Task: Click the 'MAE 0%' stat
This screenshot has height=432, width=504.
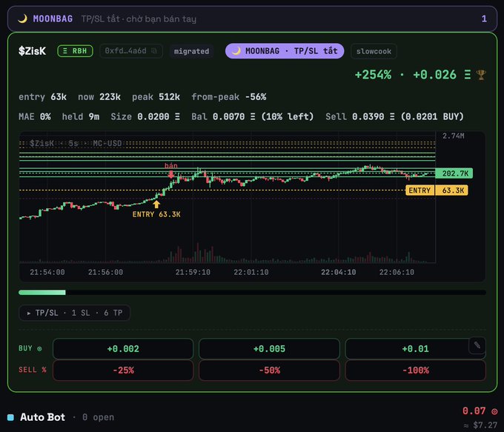Action: [x=35, y=116]
